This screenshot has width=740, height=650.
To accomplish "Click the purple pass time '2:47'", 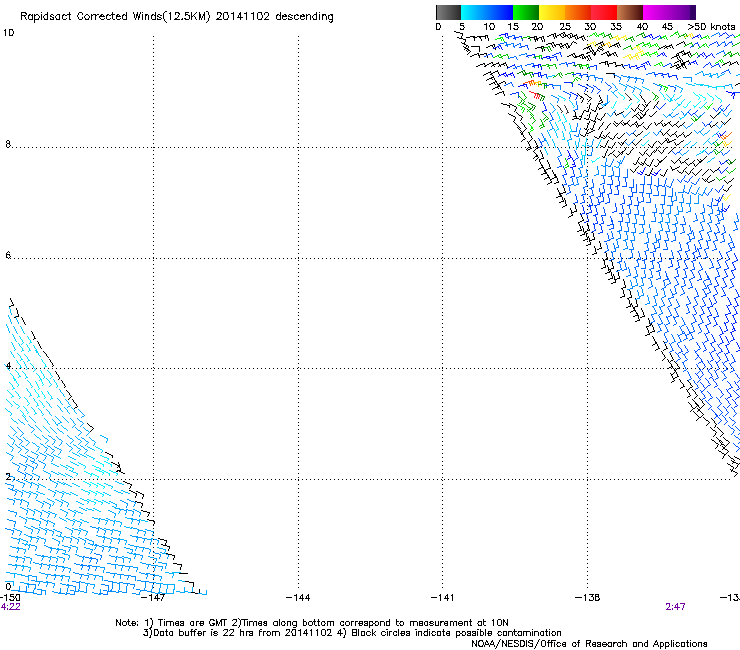I will coord(675,607).
